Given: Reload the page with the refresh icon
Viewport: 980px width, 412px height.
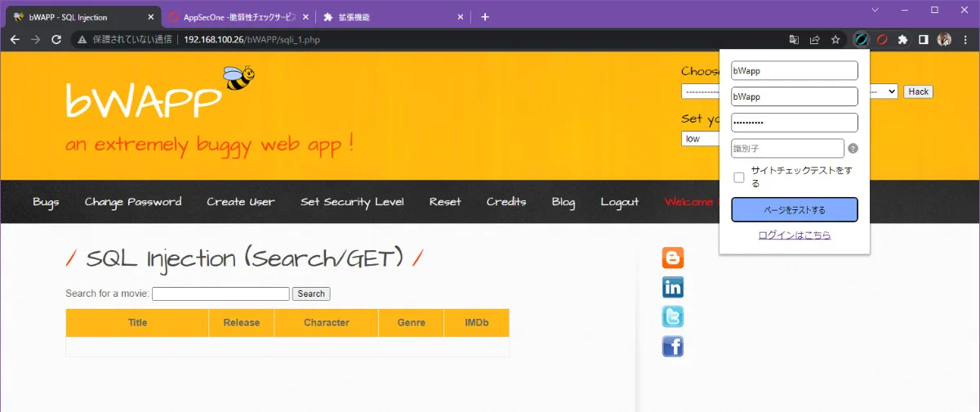Looking at the screenshot, I should [x=56, y=39].
